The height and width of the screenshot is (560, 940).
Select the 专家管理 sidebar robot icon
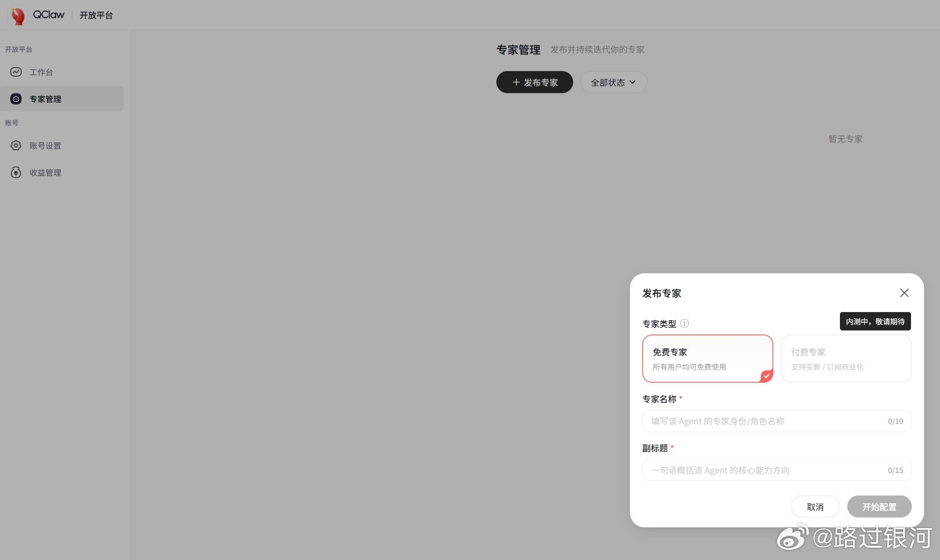click(16, 99)
